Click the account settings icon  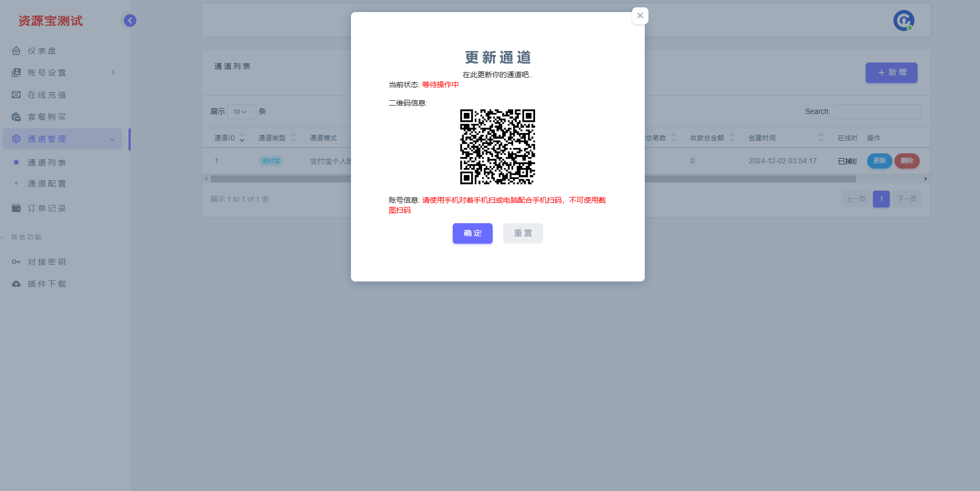(16, 72)
